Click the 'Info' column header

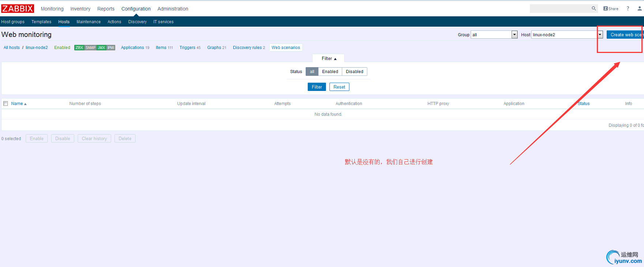(629, 104)
